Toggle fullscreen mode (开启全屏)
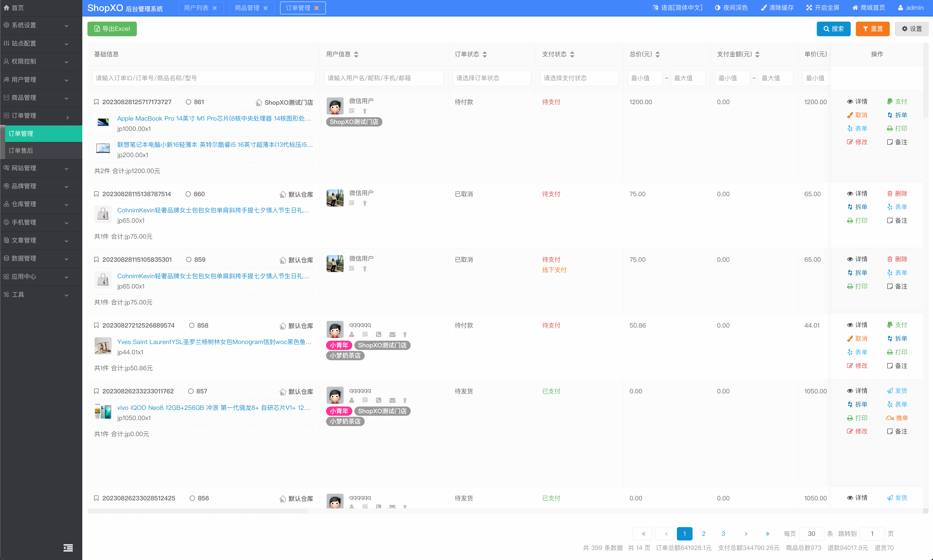This screenshot has width=933, height=560. tap(823, 7)
